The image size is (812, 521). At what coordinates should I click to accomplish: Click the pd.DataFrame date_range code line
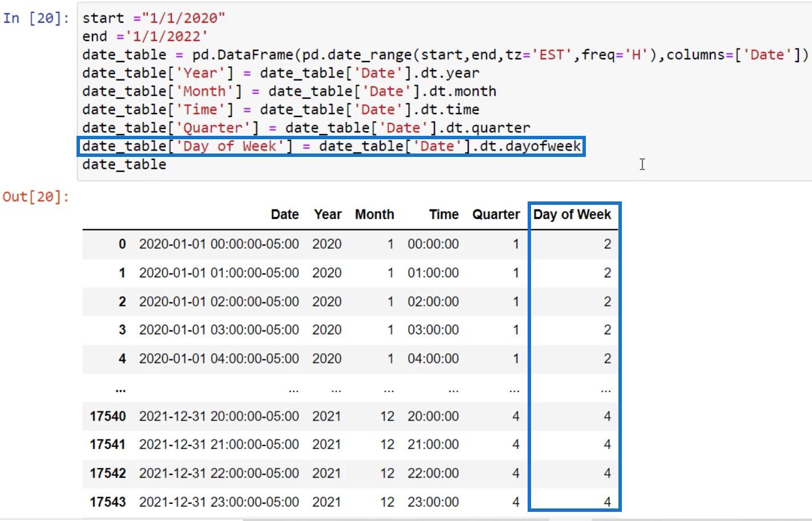(445, 55)
